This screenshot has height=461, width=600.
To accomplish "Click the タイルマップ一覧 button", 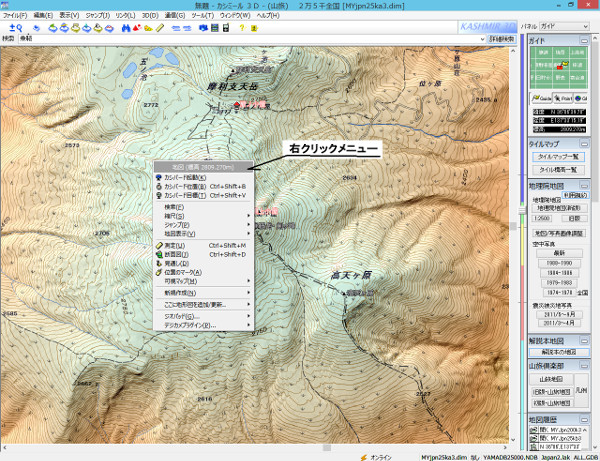I will tap(558, 157).
